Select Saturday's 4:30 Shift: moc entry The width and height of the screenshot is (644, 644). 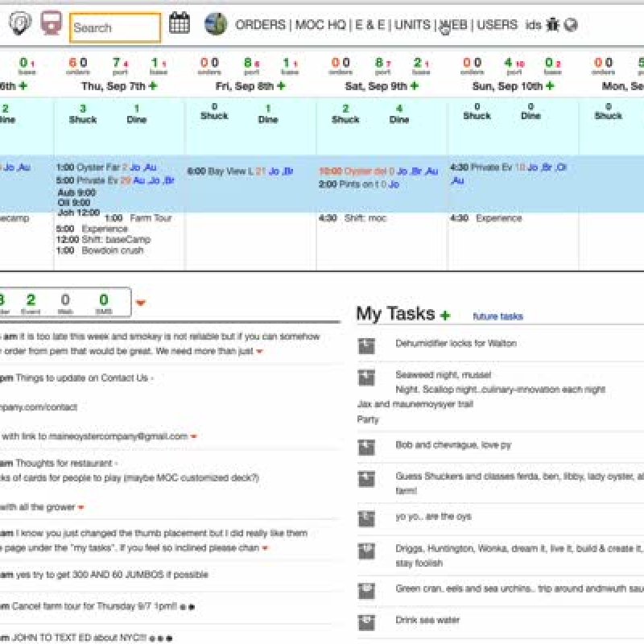[x=353, y=218]
